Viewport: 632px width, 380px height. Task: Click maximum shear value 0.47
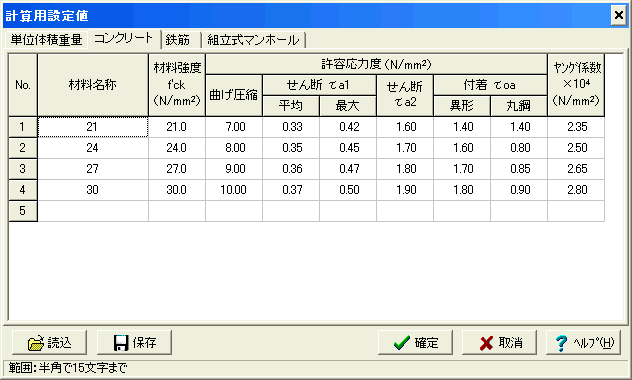[348, 169]
